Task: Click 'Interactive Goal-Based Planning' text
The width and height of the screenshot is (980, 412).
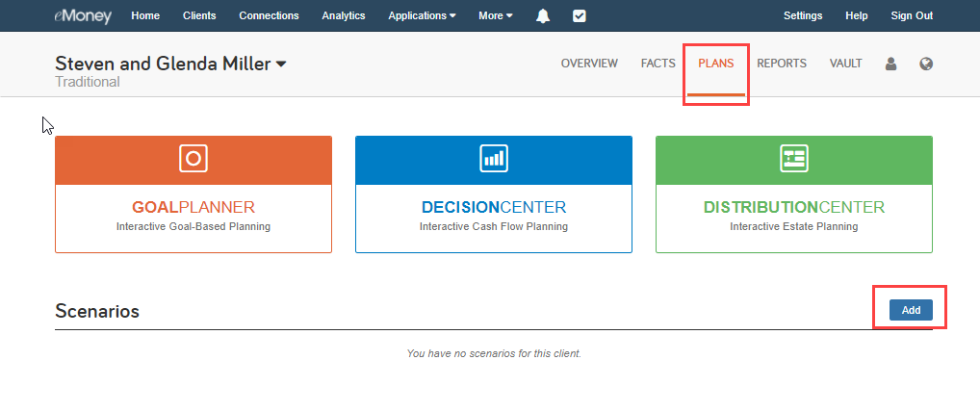Action: click(193, 226)
